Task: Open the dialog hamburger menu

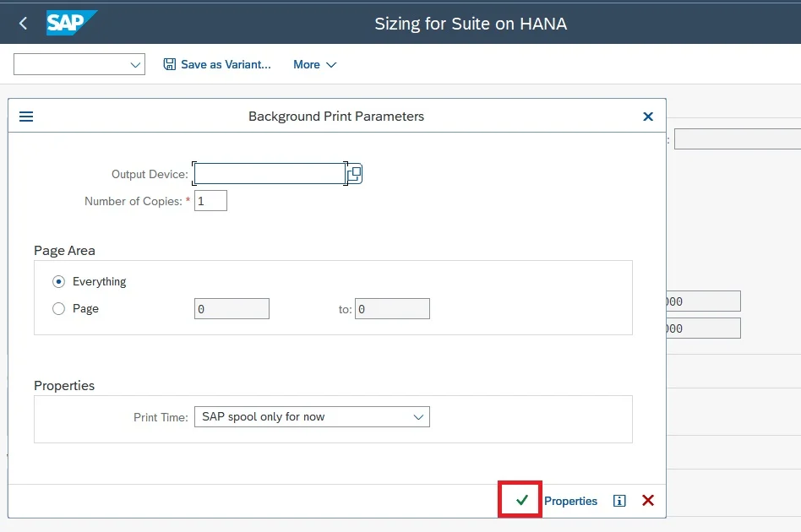Action: click(x=26, y=117)
